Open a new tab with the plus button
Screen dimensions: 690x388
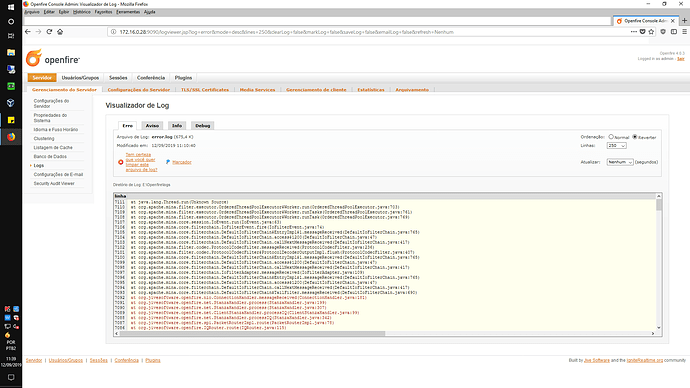point(684,21)
